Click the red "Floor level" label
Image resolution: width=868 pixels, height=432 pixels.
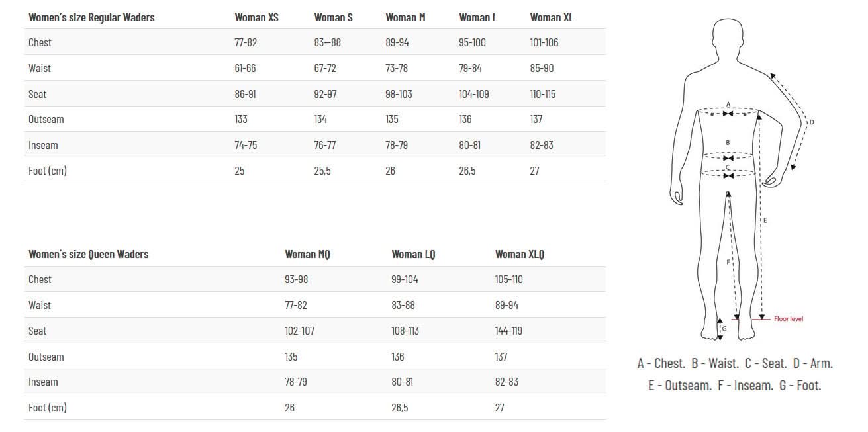click(788, 319)
